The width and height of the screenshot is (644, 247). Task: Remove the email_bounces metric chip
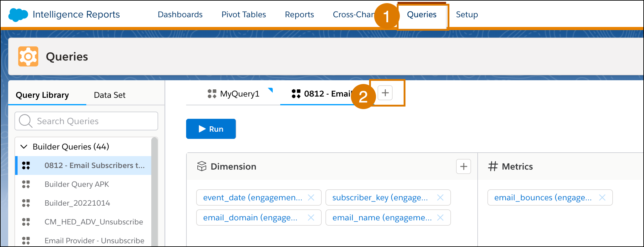(x=602, y=197)
